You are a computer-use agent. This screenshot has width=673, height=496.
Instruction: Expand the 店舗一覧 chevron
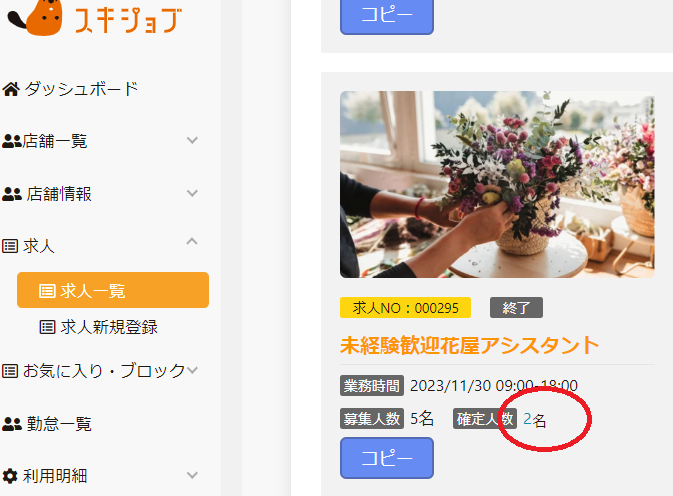pos(192,140)
